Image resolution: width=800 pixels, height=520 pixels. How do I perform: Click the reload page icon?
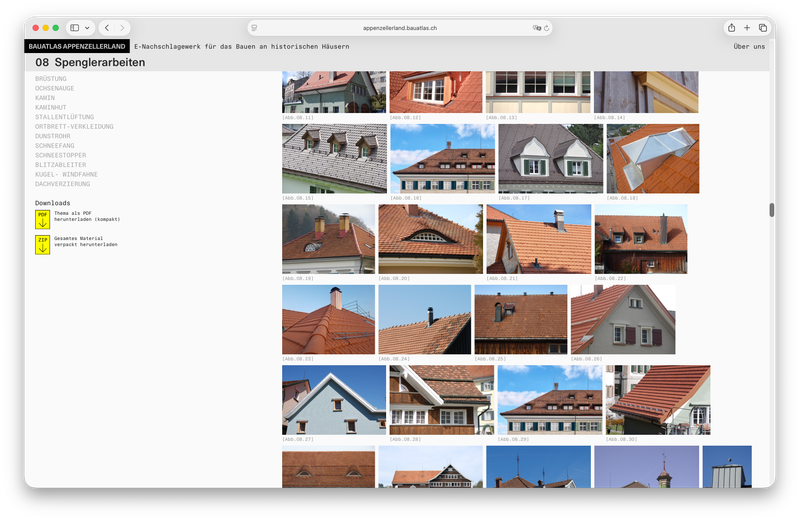546,28
